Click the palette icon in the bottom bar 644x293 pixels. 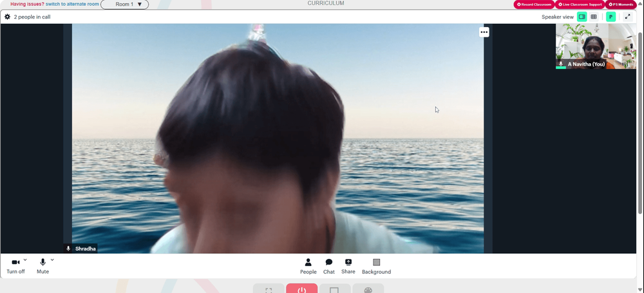point(368,288)
